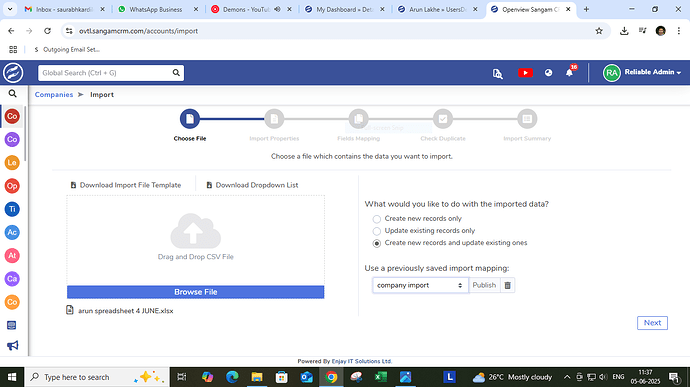The height and width of the screenshot is (387, 690).
Task: Open the Leads 'Le' sidebar icon
Action: click(x=12, y=162)
